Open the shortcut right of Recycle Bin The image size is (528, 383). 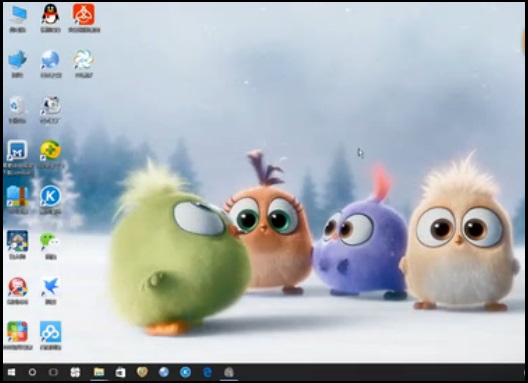point(51,105)
